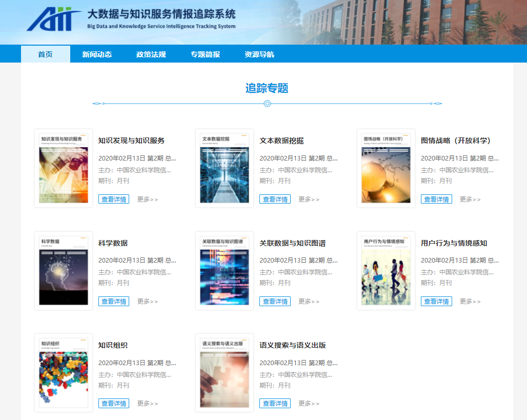This screenshot has height=420, width=527.
Task: Click the 语义搜索与语义出版 cover thumbnail
Action: click(x=225, y=373)
